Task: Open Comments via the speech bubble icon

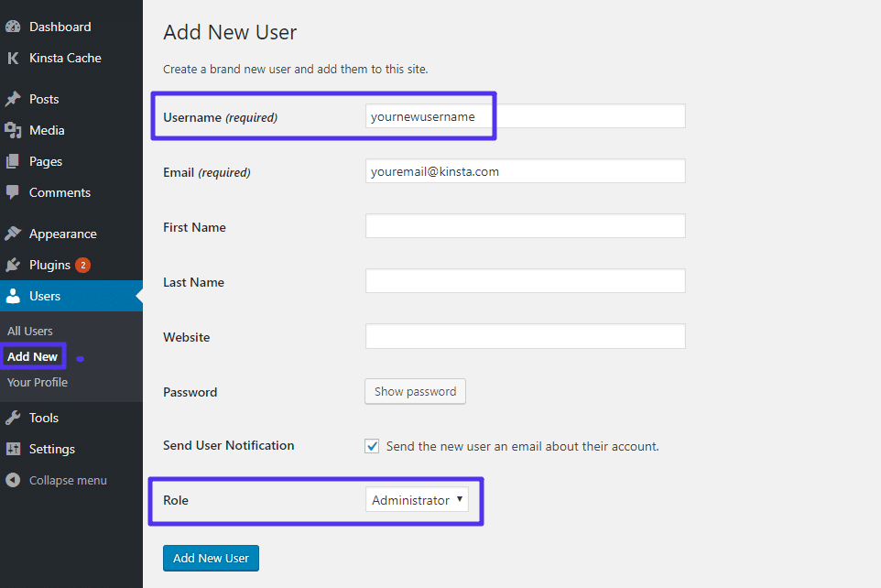Action: pos(15,192)
